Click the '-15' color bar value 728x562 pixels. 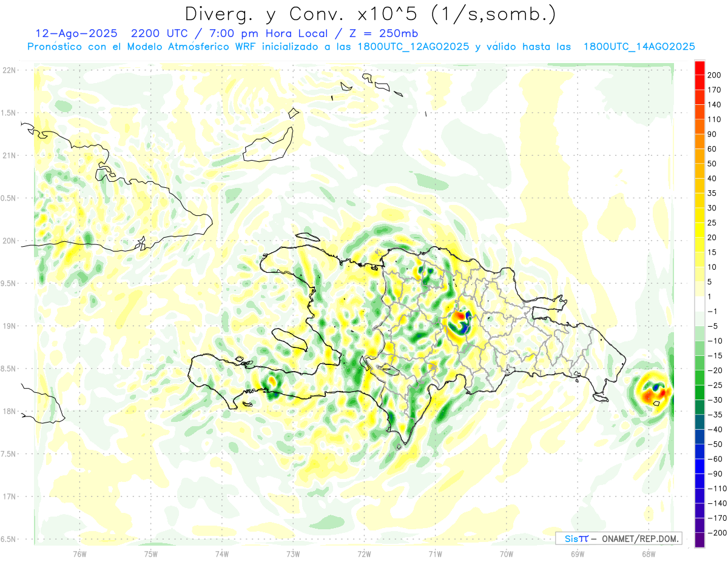coord(715,356)
